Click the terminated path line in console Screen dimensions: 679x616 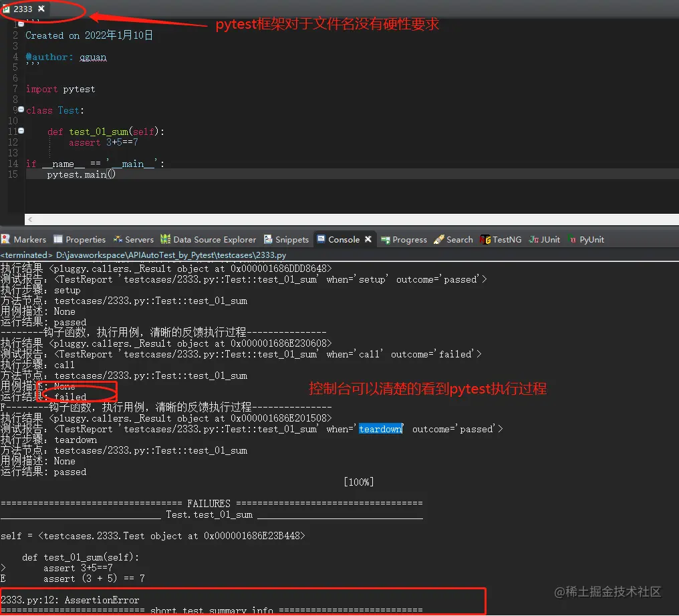(143, 255)
